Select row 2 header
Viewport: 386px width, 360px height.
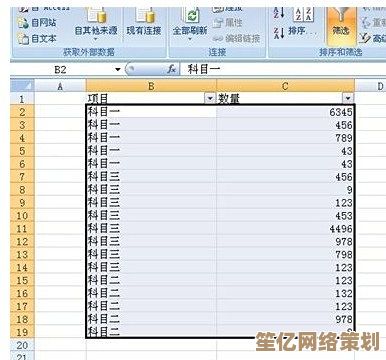pyautogui.click(x=22, y=112)
